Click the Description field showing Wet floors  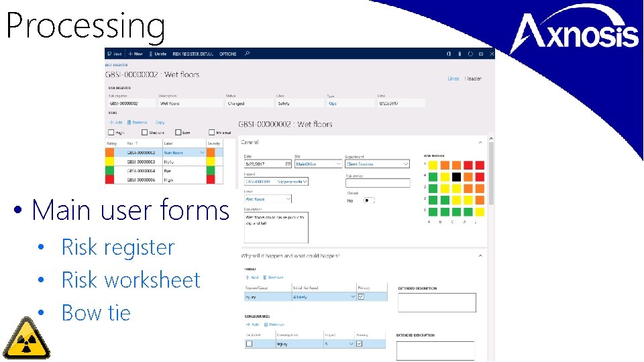(x=190, y=103)
